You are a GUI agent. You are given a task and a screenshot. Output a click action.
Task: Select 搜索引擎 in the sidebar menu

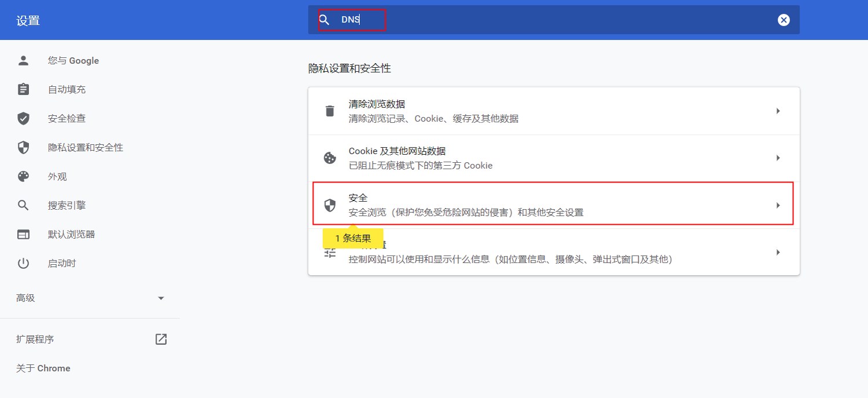click(67, 206)
